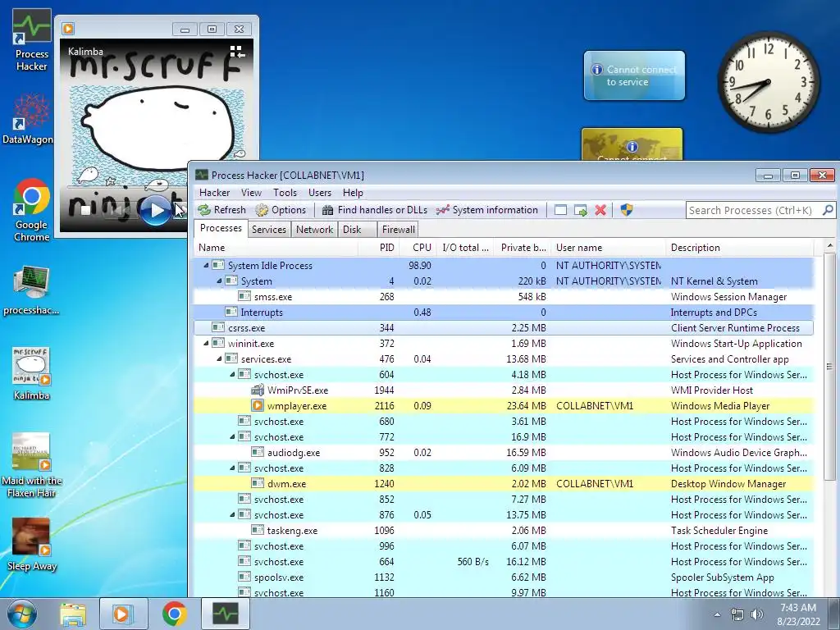
Task: Open the Tools menu
Action: (x=285, y=192)
